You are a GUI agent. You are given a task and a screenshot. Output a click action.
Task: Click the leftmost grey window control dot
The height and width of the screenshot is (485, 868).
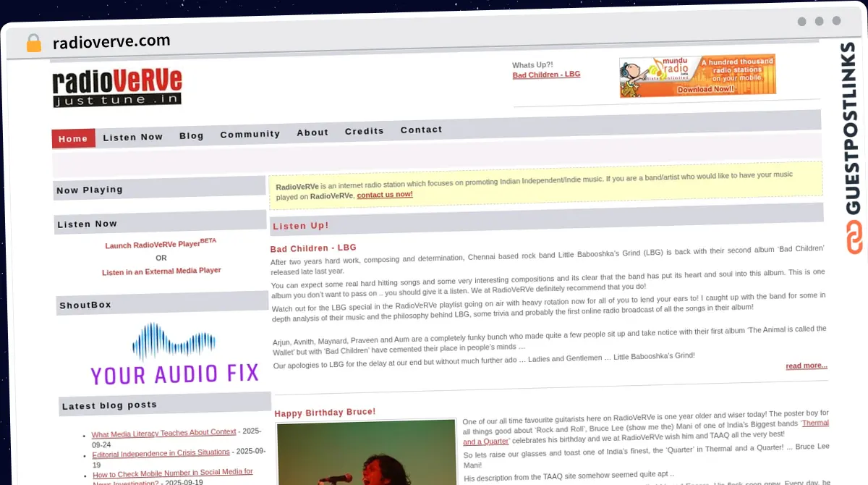pyautogui.click(x=801, y=22)
